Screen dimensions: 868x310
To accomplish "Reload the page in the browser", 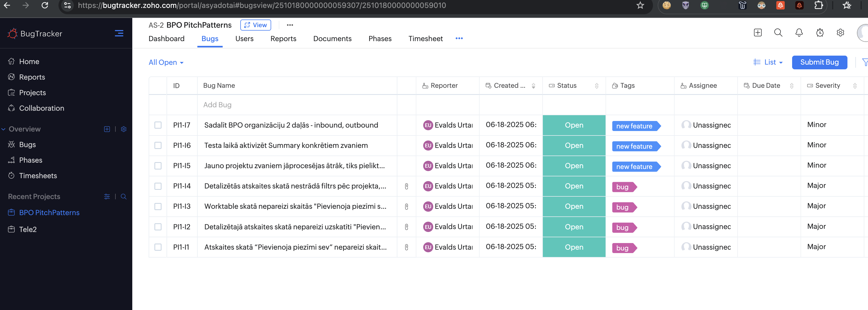I will click(x=45, y=5).
